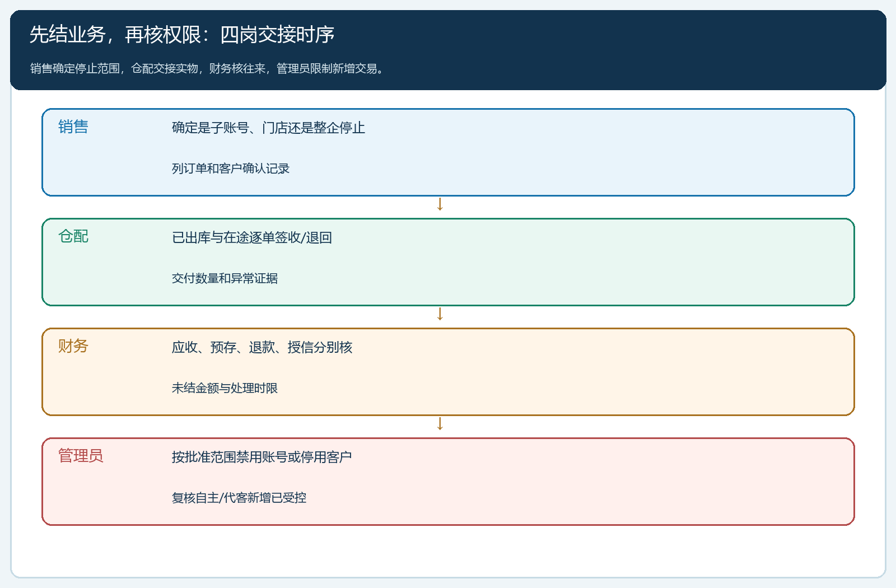
Task: Click the title 先结业务，再核权限：四岗交接时序
Action: click(182, 35)
